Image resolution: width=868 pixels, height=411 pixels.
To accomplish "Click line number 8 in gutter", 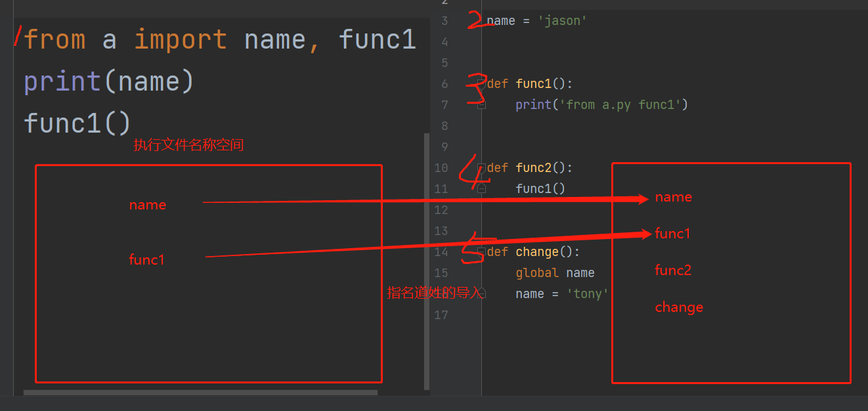I will pyautogui.click(x=445, y=125).
